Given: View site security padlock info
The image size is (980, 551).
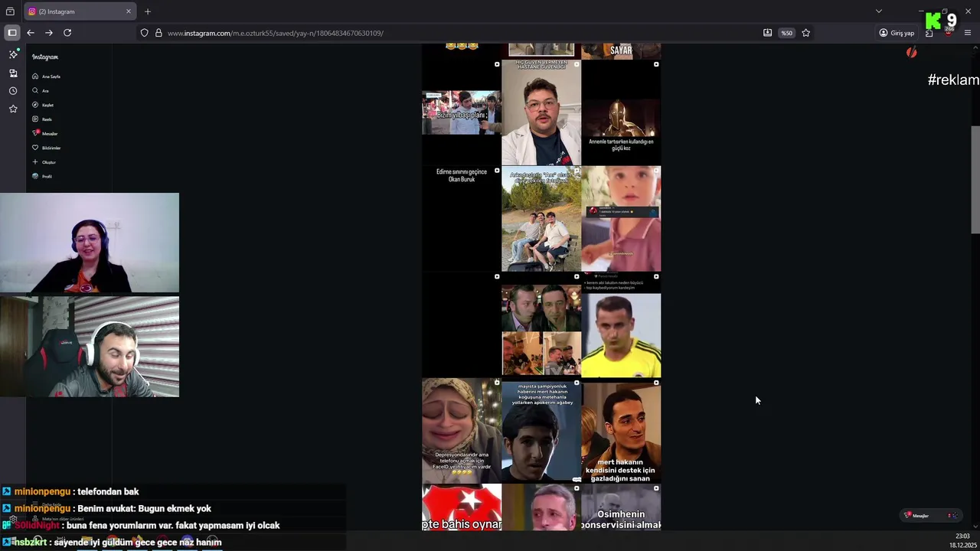Looking at the screenshot, I should point(158,33).
